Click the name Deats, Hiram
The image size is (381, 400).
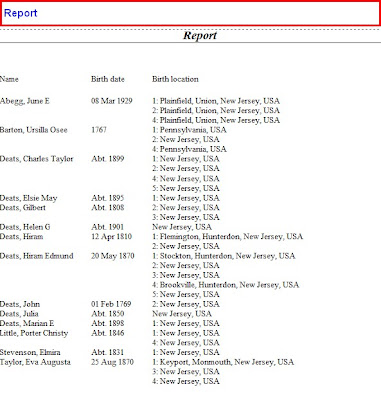(x=21, y=236)
